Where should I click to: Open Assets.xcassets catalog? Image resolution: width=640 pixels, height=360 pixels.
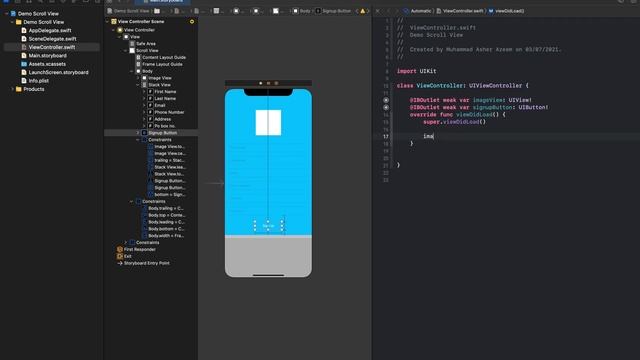click(x=47, y=64)
